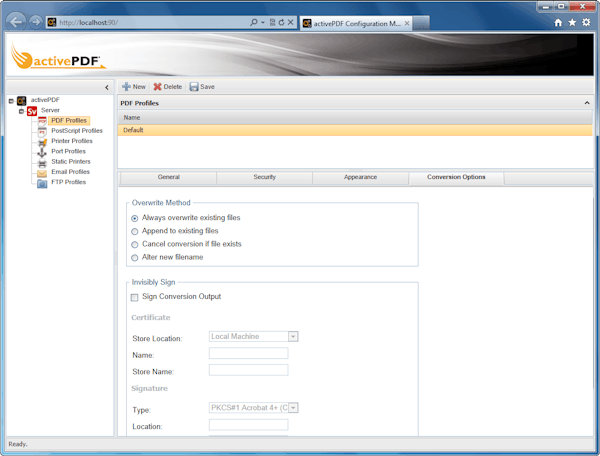
Task: Open the signature Type dropdown
Action: [293, 408]
